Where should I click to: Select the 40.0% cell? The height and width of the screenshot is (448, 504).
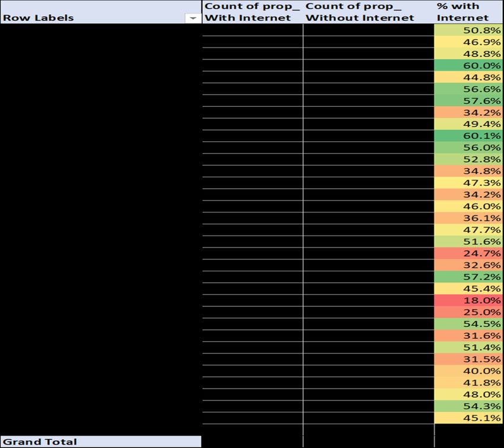point(468,371)
